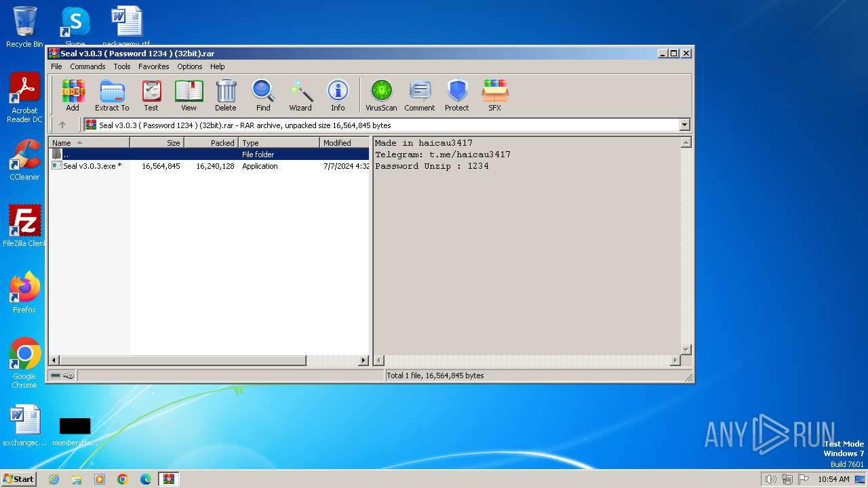Open packagemy.rtf document on desktop
The width and height of the screenshot is (868, 488).
point(127,26)
